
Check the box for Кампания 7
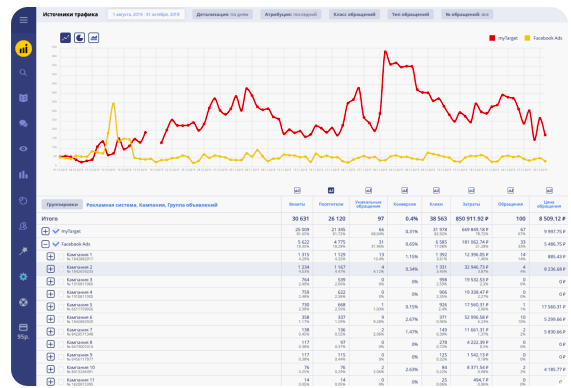pos(61,332)
